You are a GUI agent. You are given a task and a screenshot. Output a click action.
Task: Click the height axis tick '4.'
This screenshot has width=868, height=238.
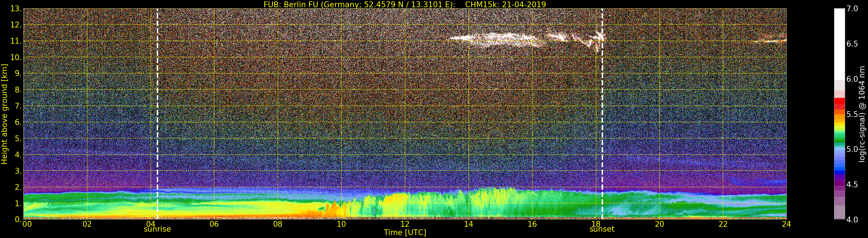coord(18,155)
